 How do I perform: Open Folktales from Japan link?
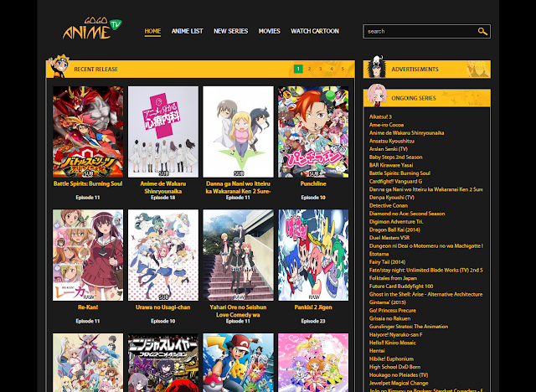pyautogui.click(x=393, y=278)
